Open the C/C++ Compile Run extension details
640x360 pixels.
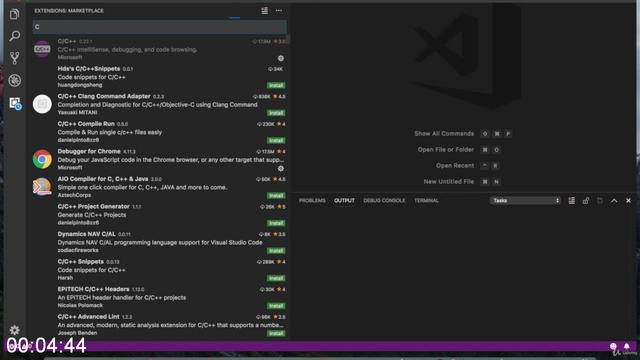(x=160, y=132)
